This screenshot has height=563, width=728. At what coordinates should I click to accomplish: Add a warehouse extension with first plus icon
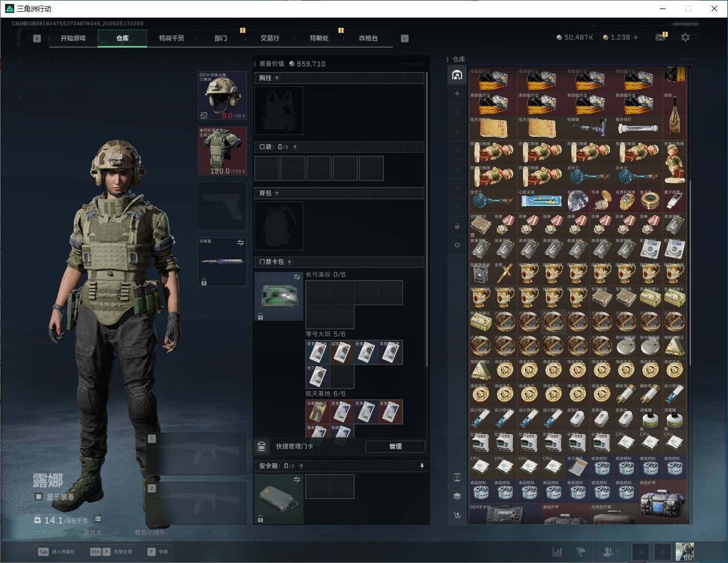point(457,93)
